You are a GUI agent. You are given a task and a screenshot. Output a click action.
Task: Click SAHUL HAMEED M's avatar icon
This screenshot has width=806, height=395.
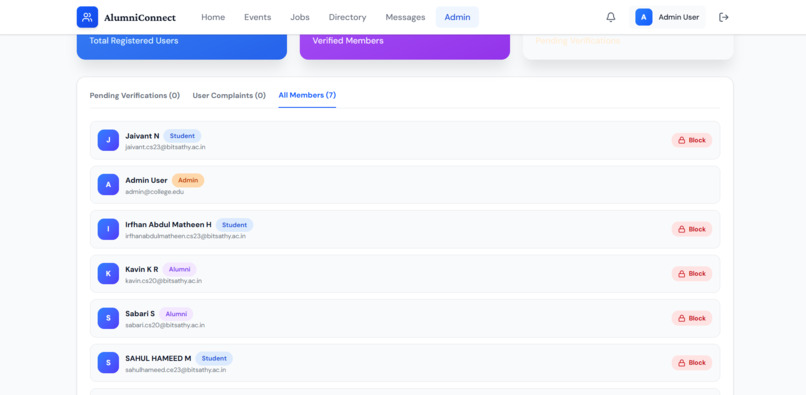[x=108, y=363]
